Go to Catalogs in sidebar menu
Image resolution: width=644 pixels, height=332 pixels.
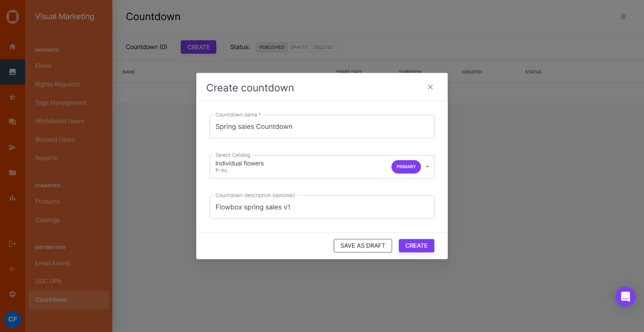click(47, 220)
